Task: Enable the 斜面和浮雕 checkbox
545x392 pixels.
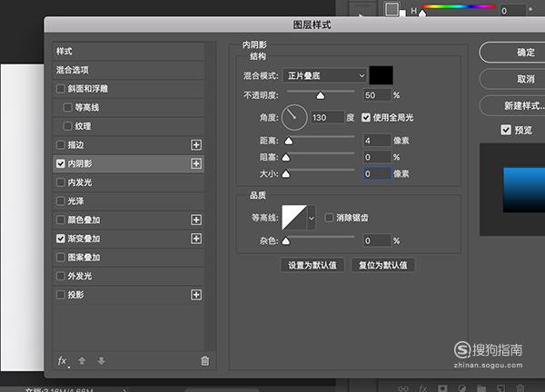Action: pos(61,89)
